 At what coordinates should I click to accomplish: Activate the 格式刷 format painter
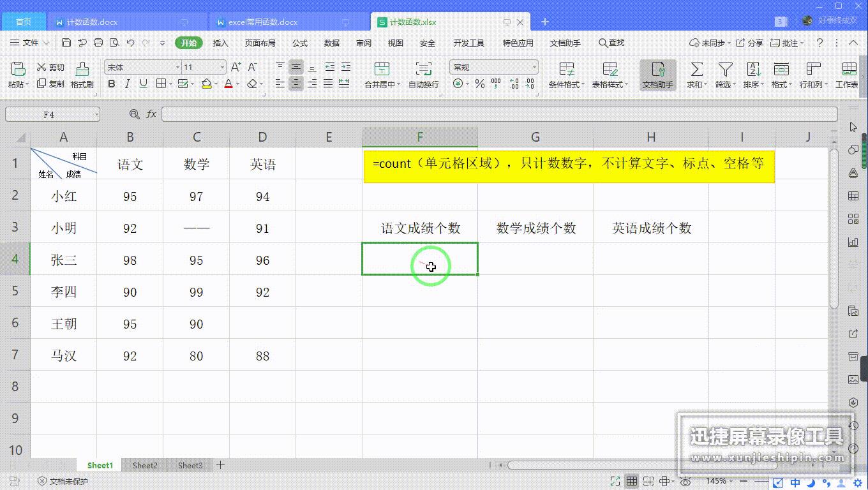pos(82,75)
